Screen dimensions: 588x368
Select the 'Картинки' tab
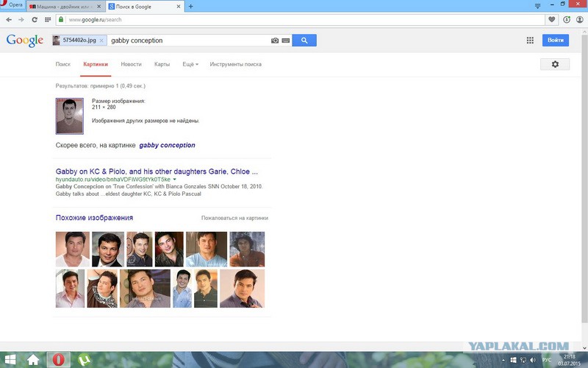96,64
